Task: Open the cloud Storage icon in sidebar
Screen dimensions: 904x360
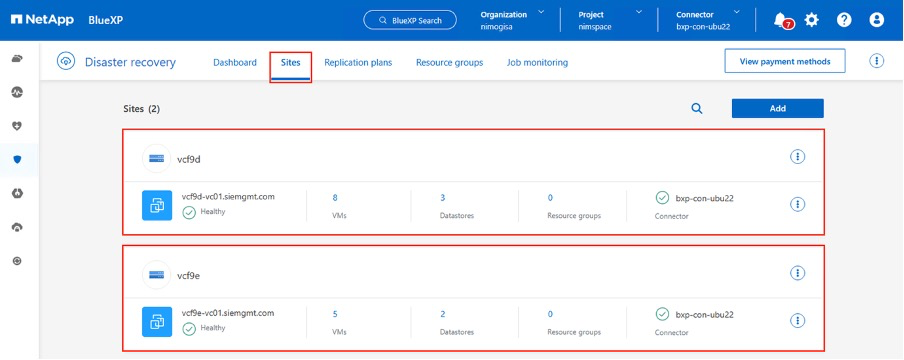Action: coord(17,58)
